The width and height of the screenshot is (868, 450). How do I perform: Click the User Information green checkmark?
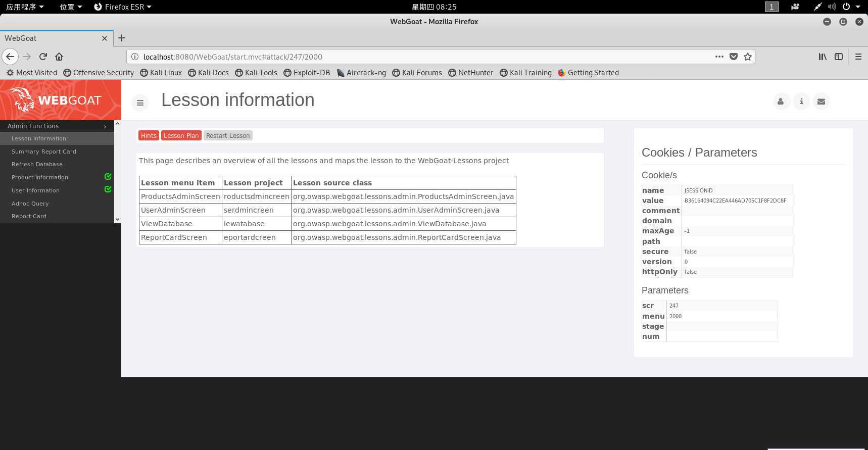pyautogui.click(x=108, y=189)
